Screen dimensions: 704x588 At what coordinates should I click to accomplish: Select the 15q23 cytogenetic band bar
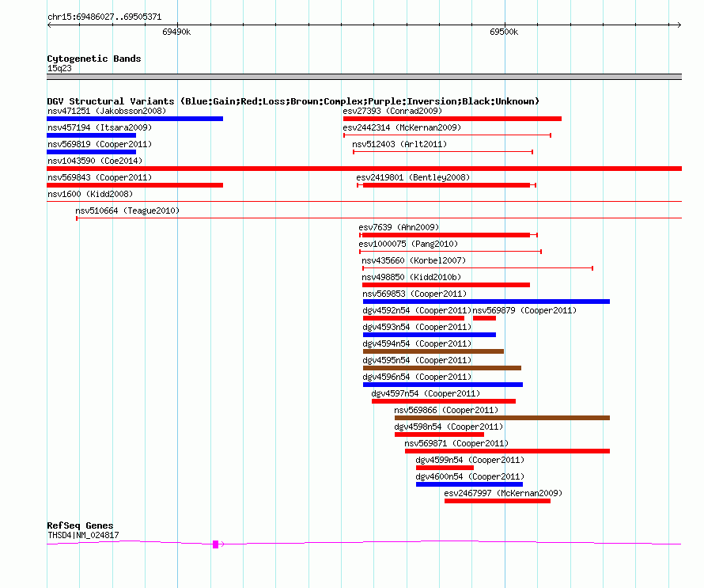click(x=364, y=77)
